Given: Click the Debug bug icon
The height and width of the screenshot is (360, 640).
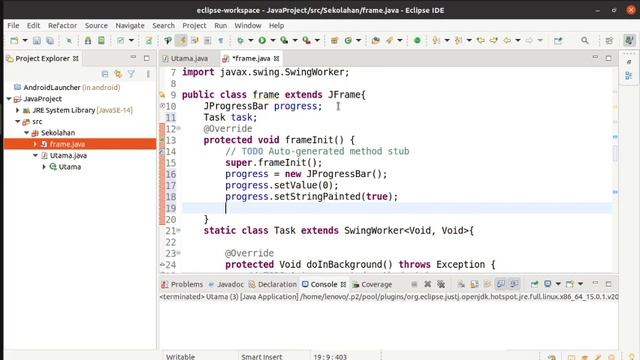Looking at the screenshot, I should tap(241, 40).
